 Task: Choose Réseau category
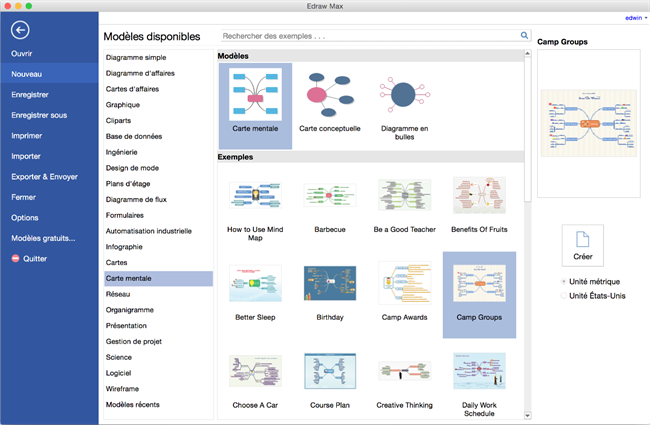(x=118, y=294)
